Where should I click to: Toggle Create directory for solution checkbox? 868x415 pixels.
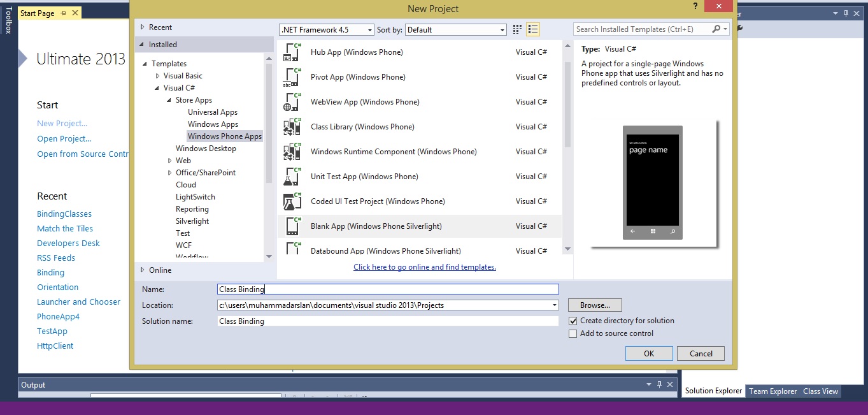click(x=573, y=321)
